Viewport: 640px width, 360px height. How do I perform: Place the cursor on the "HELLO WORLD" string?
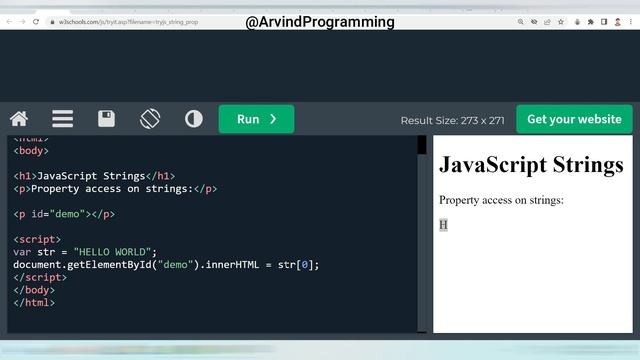[112, 252]
